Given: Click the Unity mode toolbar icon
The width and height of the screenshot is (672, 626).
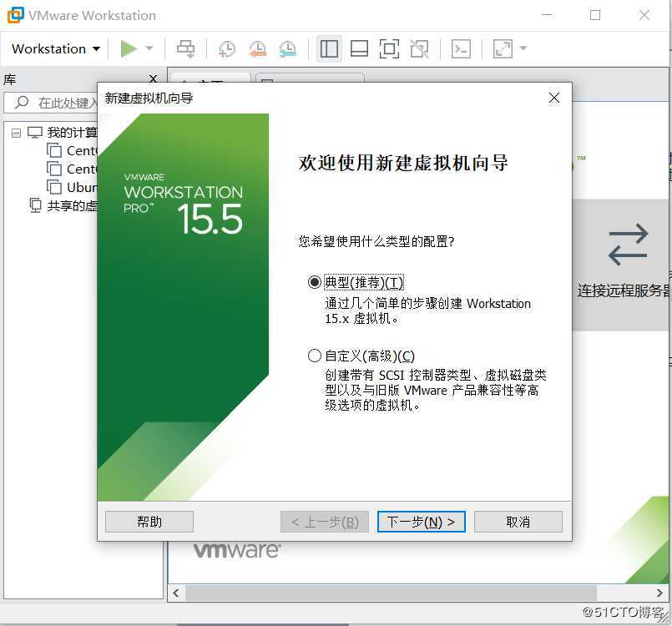Looking at the screenshot, I should [419, 49].
